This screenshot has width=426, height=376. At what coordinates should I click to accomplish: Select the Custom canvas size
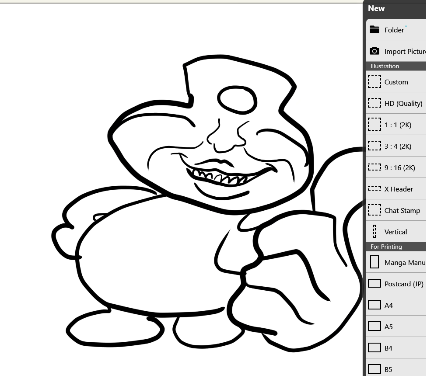pos(396,82)
